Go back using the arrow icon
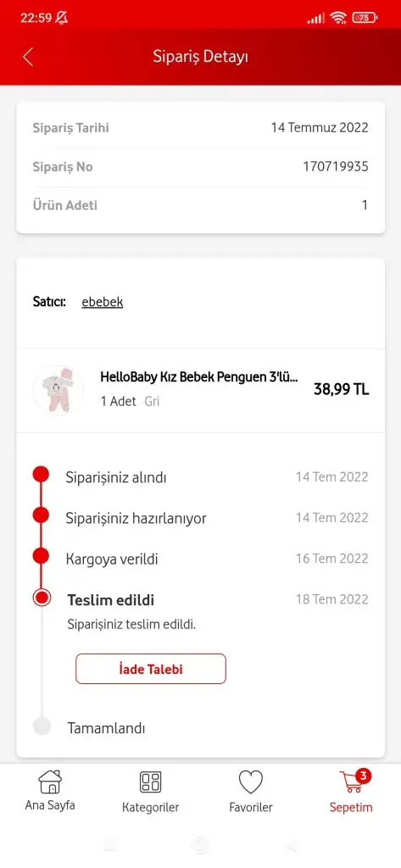 point(28,57)
